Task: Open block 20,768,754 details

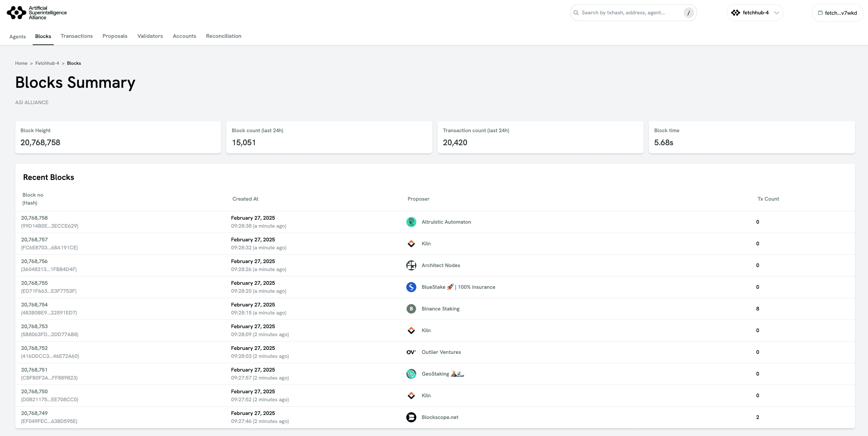Action: point(34,304)
